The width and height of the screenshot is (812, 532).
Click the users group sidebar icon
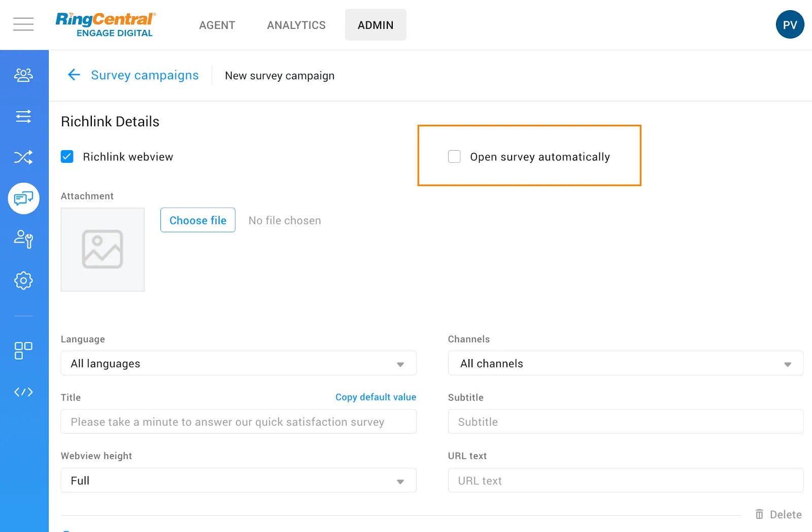click(x=23, y=75)
